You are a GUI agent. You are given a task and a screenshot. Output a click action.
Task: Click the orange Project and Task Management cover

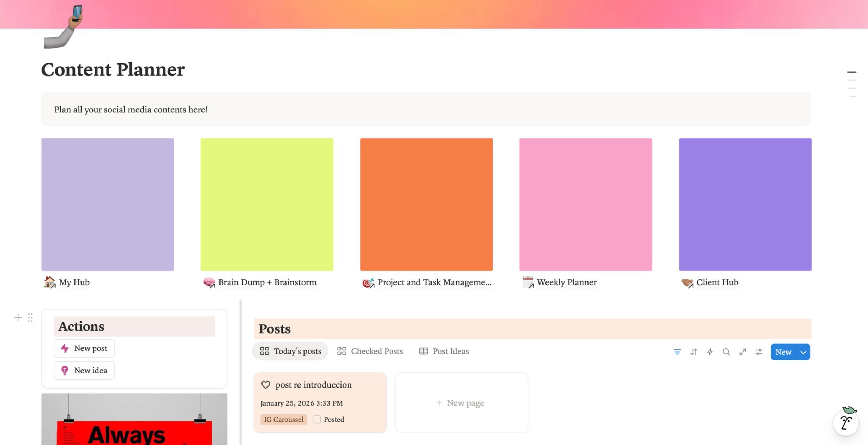click(426, 205)
